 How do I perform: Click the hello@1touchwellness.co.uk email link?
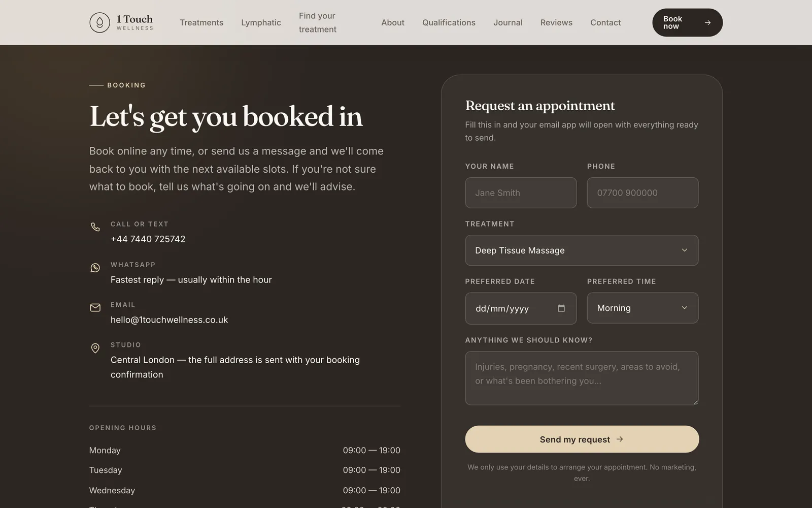[x=169, y=320]
